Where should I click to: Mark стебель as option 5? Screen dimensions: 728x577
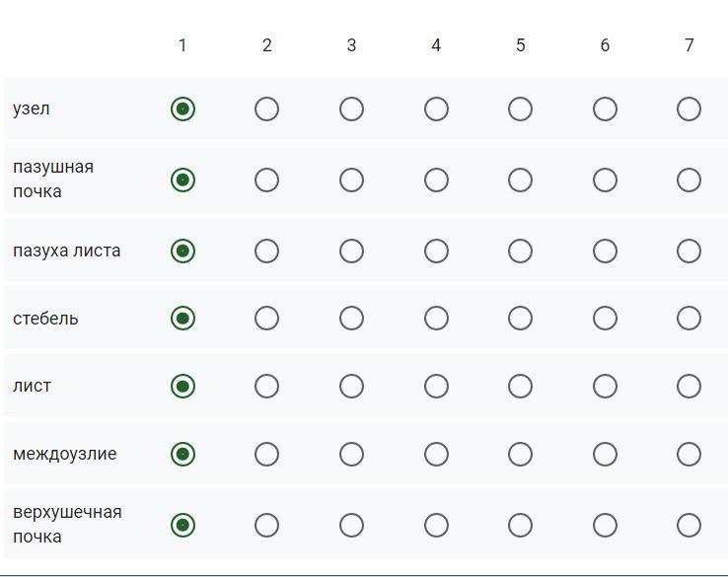(520, 318)
